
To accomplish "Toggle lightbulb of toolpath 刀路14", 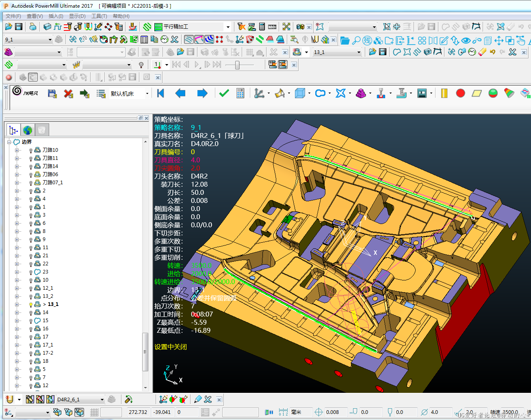I will [x=30, y=166].
